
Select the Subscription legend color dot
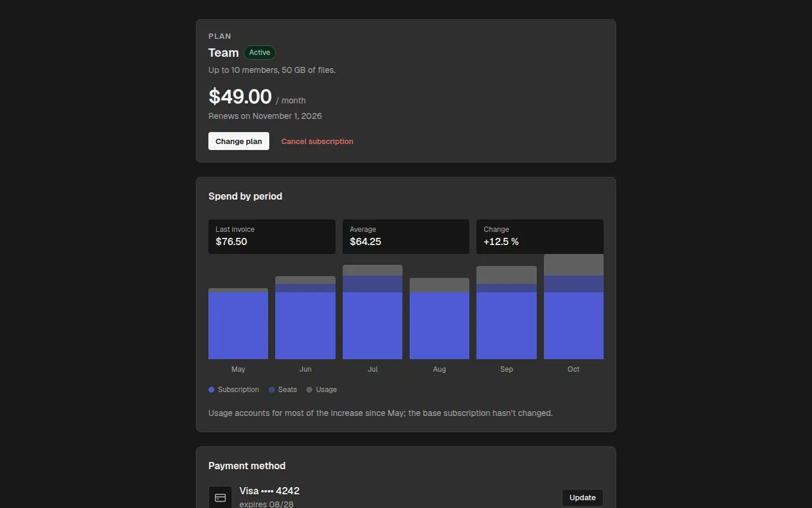point(211,390)
